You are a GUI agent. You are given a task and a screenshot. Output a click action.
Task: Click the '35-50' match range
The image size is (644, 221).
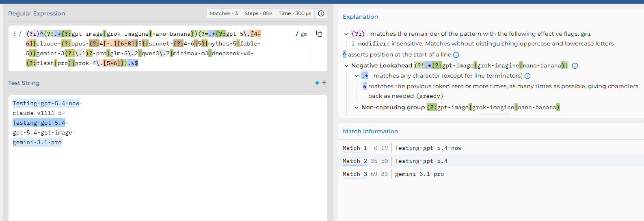[x=379, y=161]
